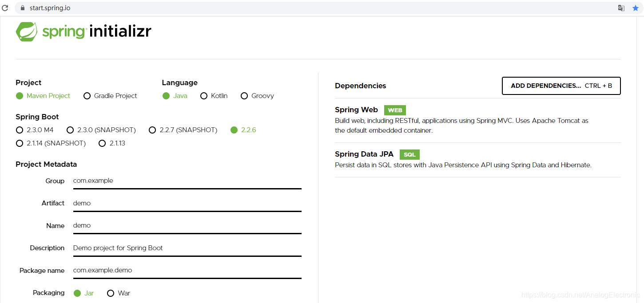Reload the page with the browser refresh icon

coord(5,8)
